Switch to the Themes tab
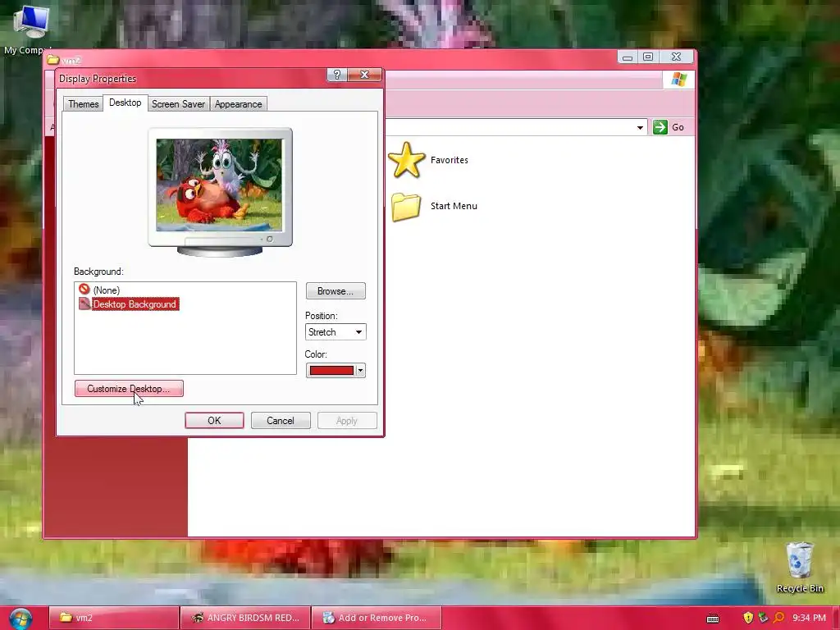Viewport: 840px width, 630px height. pyautogui.click(x=83, y=104)
